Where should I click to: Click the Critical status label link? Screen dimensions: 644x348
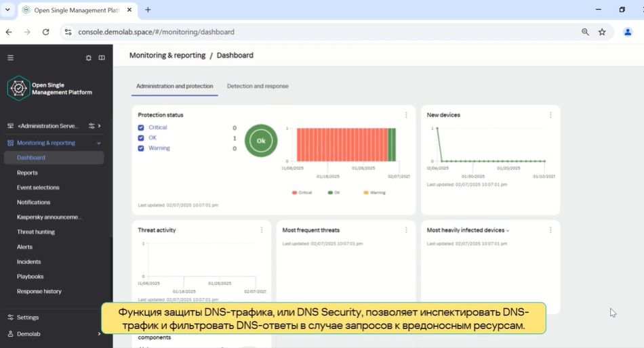[x=158, y=128]
